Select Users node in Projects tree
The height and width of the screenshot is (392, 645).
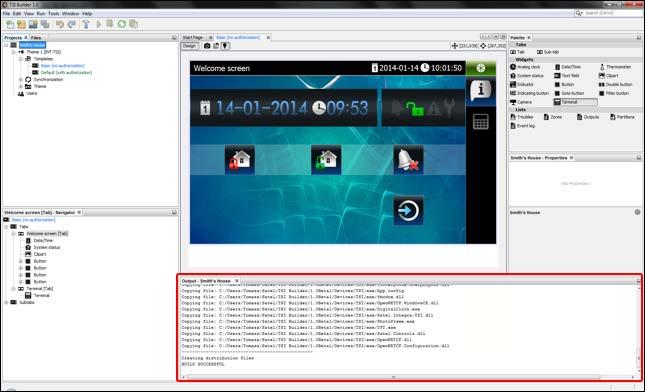(x=32, y=93)
